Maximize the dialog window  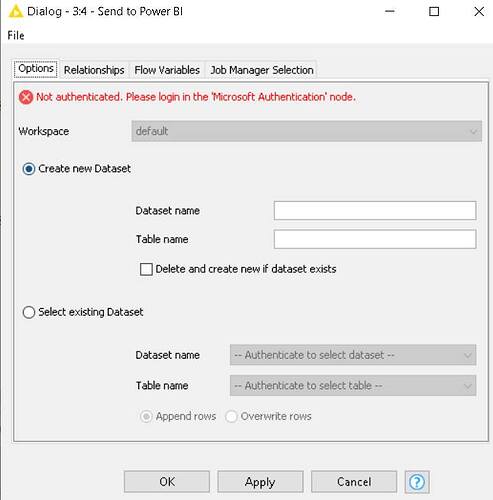pyautogui.click(x=434, y=12)
